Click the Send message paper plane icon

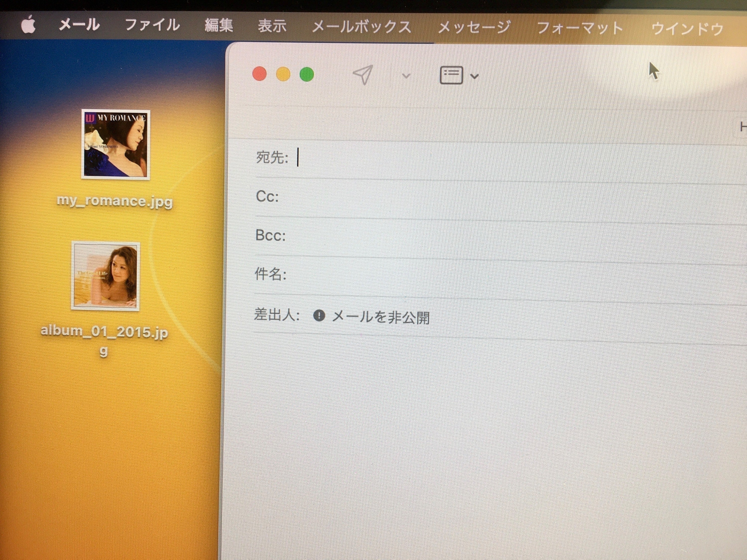click(x=363, y=75)
